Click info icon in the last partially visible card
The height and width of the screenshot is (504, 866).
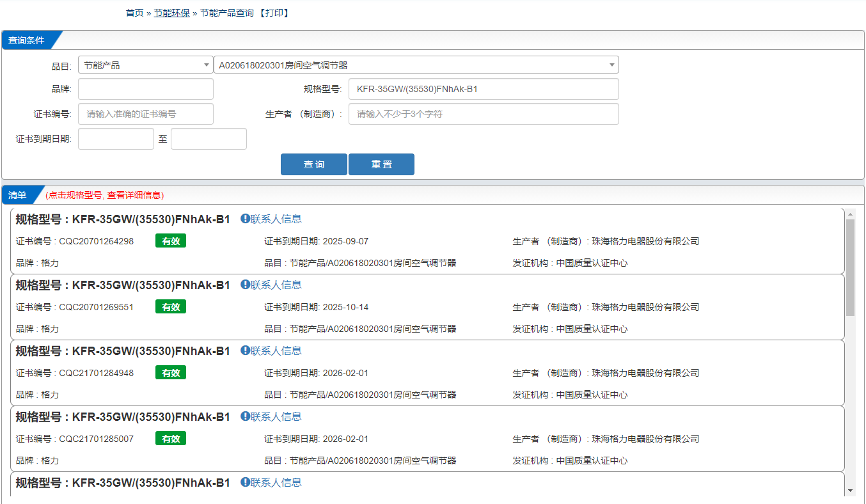245,482
